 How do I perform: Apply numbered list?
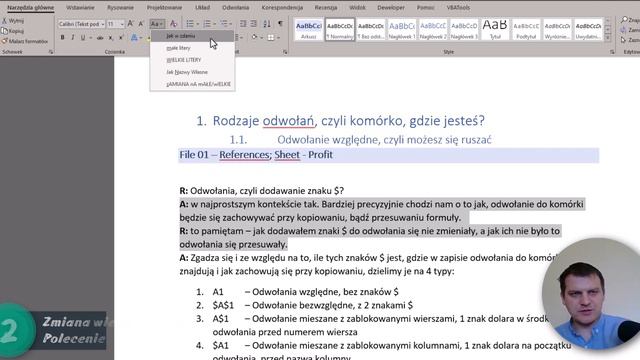click(x=207, y=24)
